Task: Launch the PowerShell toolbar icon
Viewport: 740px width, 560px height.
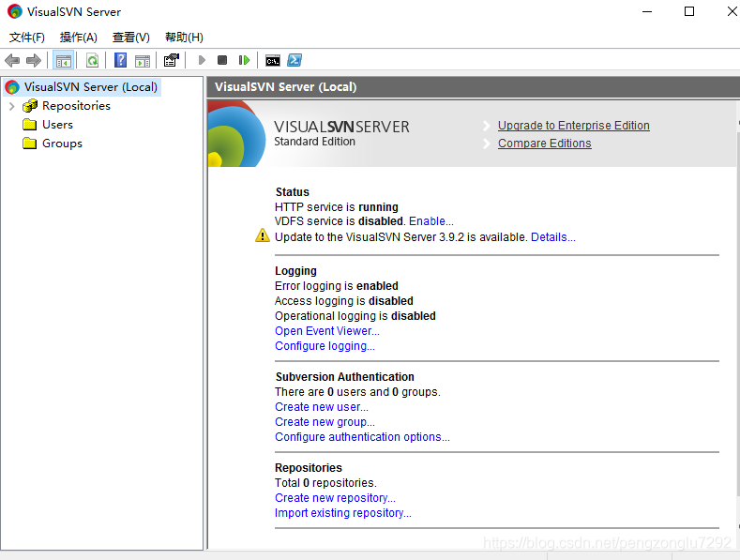Action: (294, 60)
